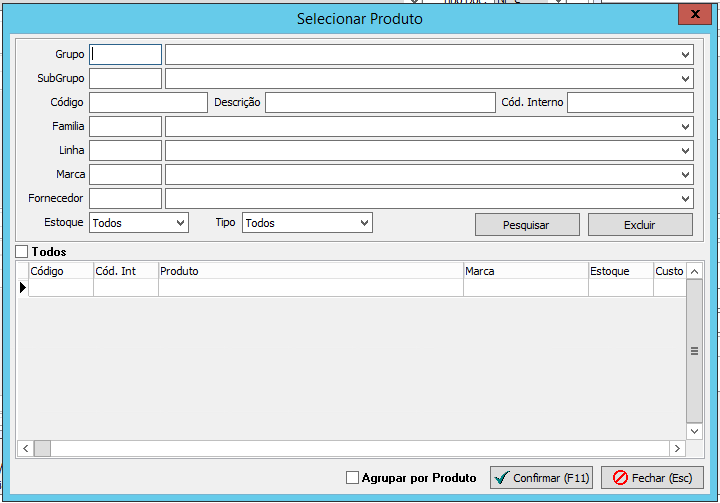Click the Código input field
Screen dimensions: 720x503
point(148,102)
